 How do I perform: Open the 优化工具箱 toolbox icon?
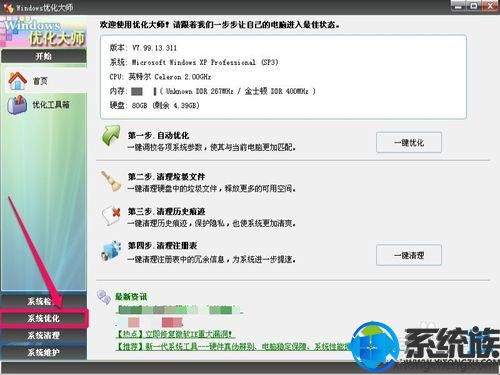[x=17, y=105]
